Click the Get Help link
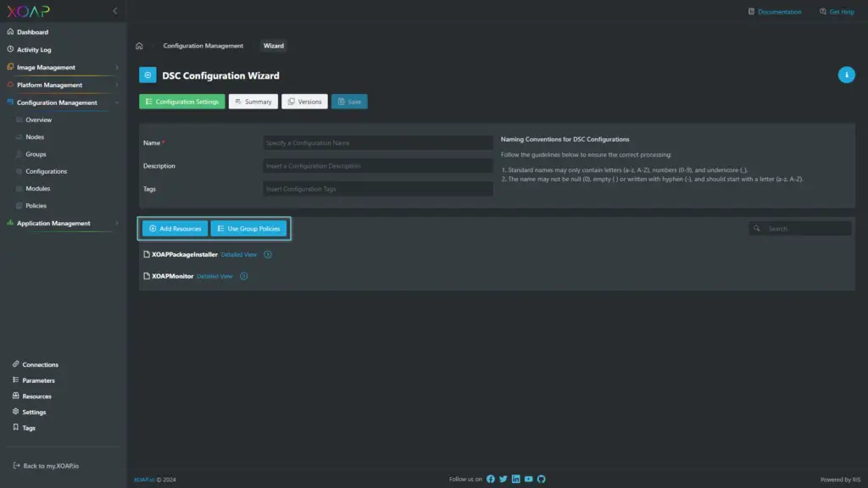Image resolution: width=868 pixels, height=488 pixels. click(x=842, y=12)
